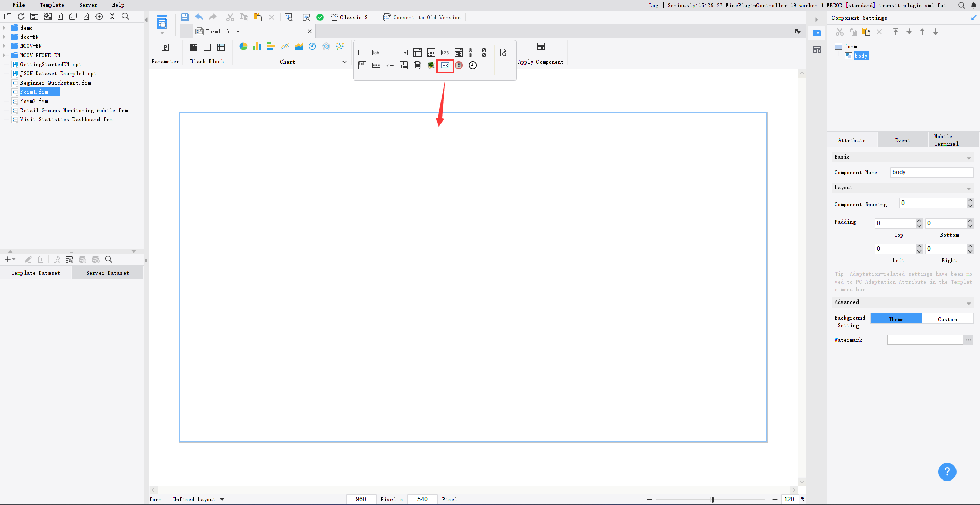
Task: Switch to the Event tab
Action: click(x=902, y=139)
